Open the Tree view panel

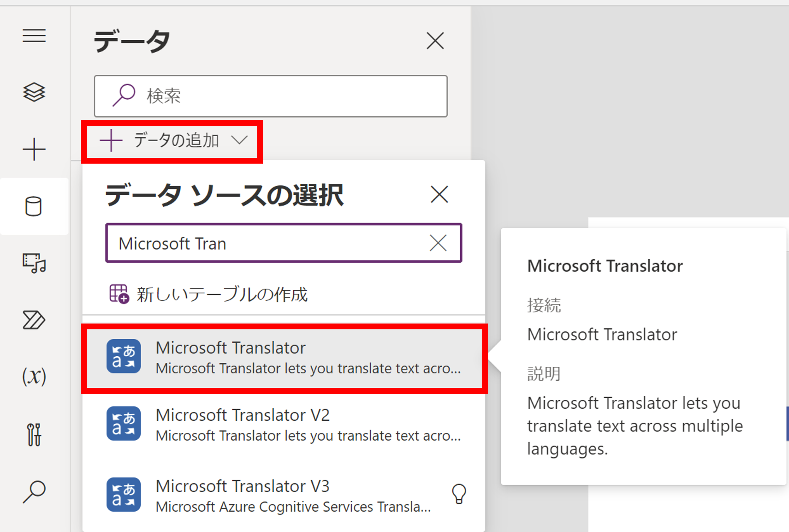click(x=34, y=92)
